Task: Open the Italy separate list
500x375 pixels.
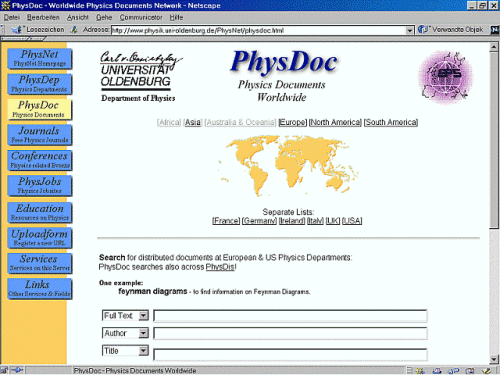Action: click(315, 221)
